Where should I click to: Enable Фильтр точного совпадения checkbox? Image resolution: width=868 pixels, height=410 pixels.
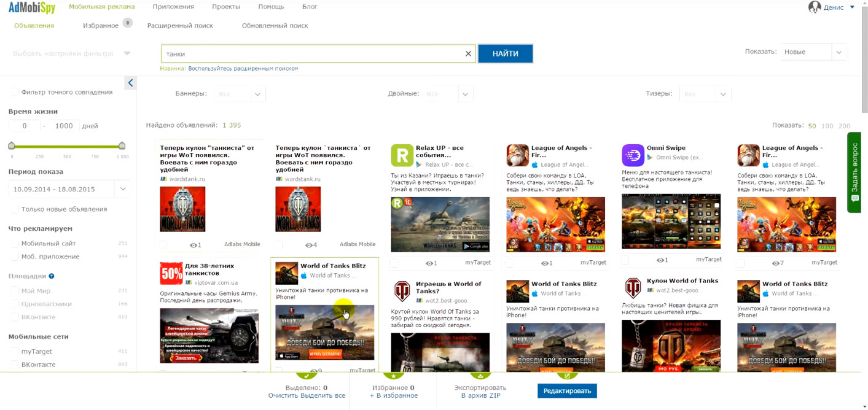[15, 92]
